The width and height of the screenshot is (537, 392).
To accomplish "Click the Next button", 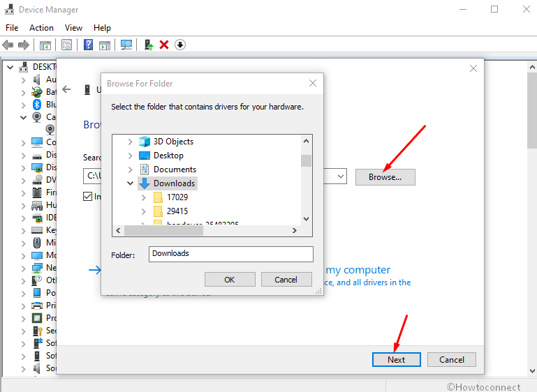I will (x=396, y=359).
